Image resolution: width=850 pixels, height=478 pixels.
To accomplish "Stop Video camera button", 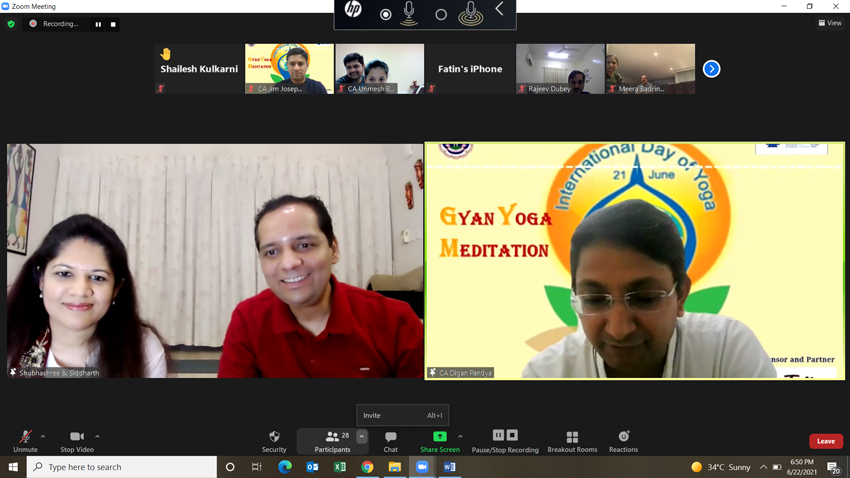I will click(76, 440).
